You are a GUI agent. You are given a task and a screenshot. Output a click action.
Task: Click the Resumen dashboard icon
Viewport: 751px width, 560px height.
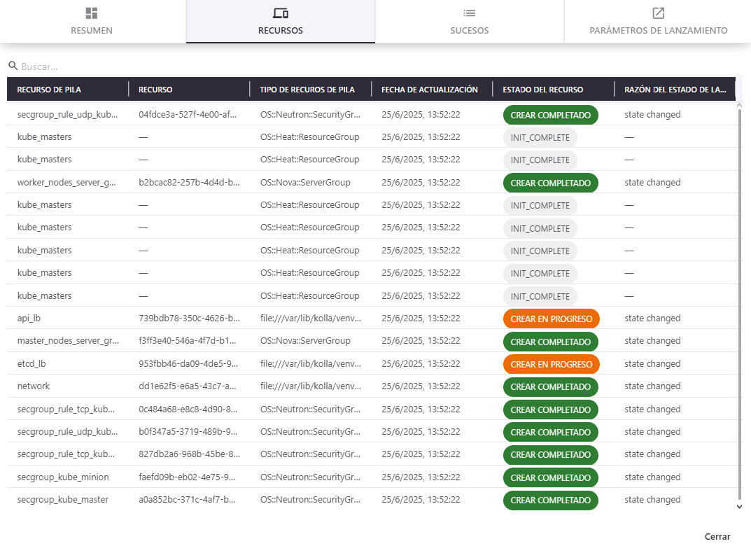click(91, 13)
